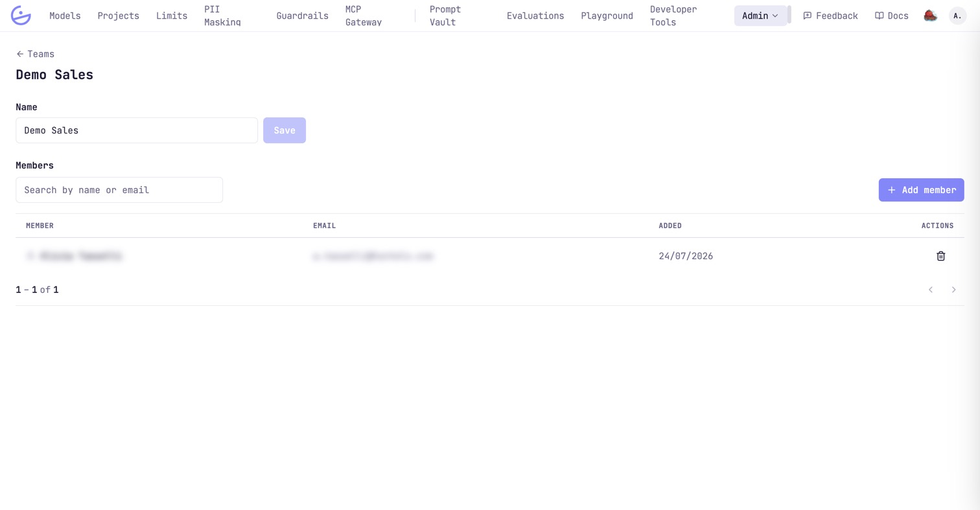Click the Add member button

(922, 190)
